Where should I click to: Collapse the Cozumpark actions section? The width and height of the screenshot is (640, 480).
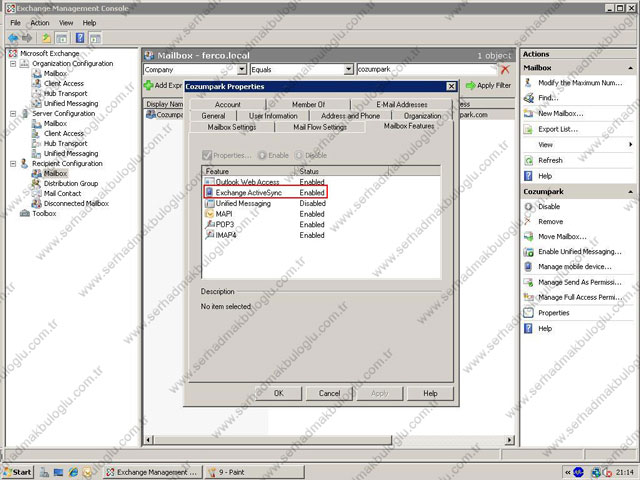coord(630,192)
